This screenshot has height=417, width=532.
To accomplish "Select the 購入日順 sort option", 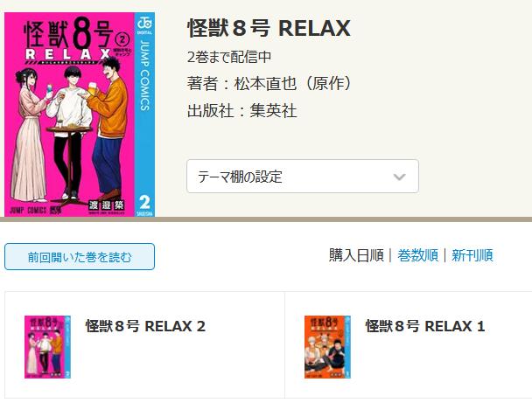I will coord(356,255).
